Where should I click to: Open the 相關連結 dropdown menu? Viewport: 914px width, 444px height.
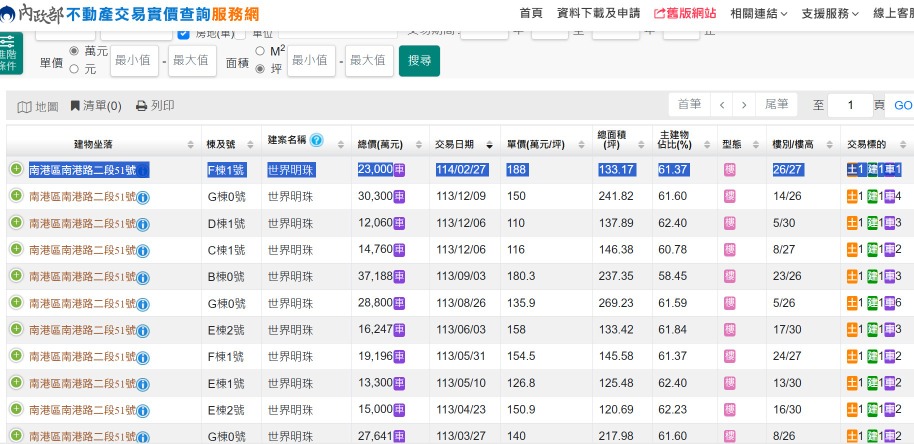coord(758,14)
